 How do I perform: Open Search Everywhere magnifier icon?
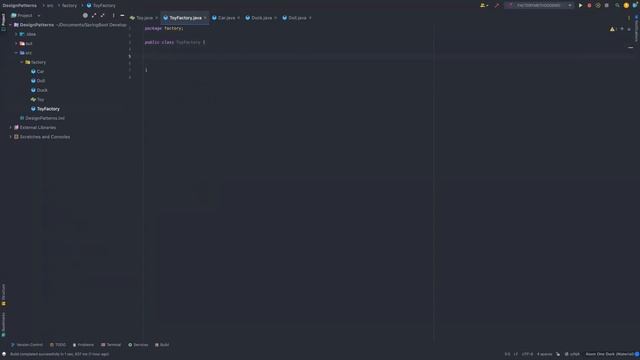[617, 5]
